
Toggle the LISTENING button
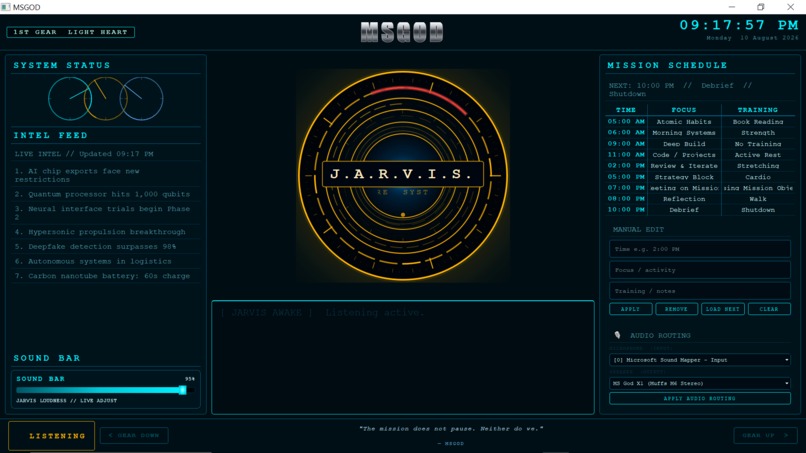tap(51, 436)
